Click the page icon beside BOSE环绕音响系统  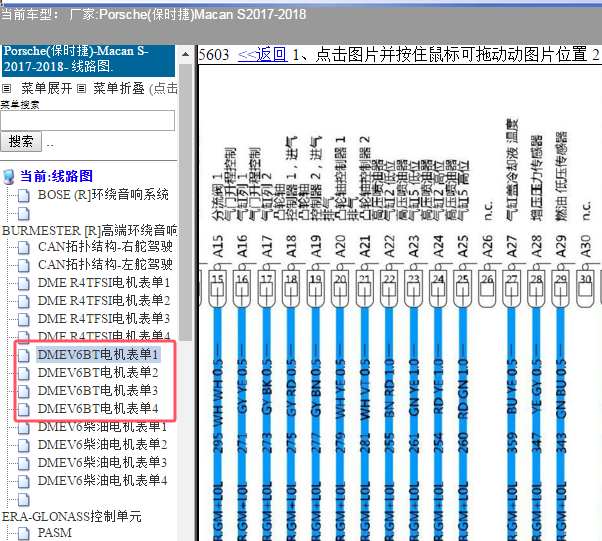[x=24, y=195]
